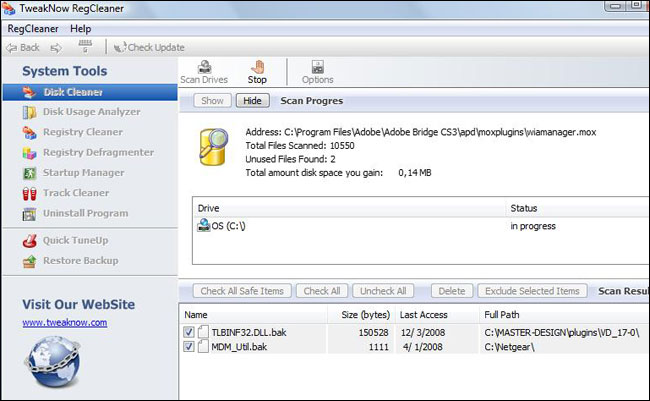Click the Disk Cleaner sidebar icon
Viewport: 650px width, 401px height.
(29, 92)
